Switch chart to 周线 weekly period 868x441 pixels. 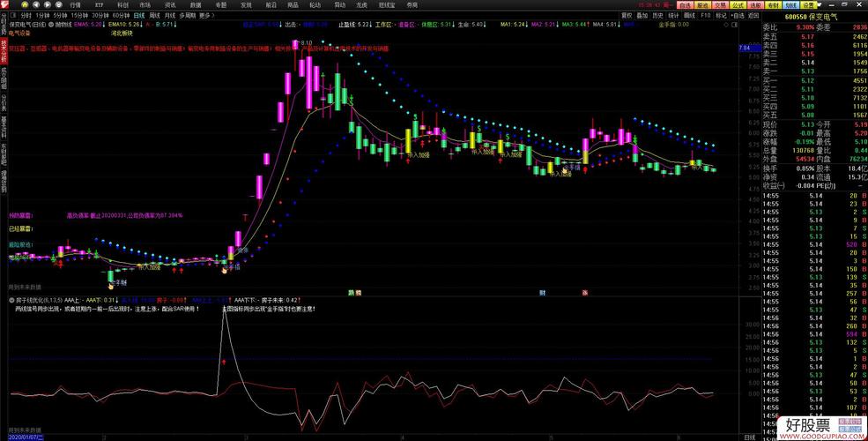154,16
